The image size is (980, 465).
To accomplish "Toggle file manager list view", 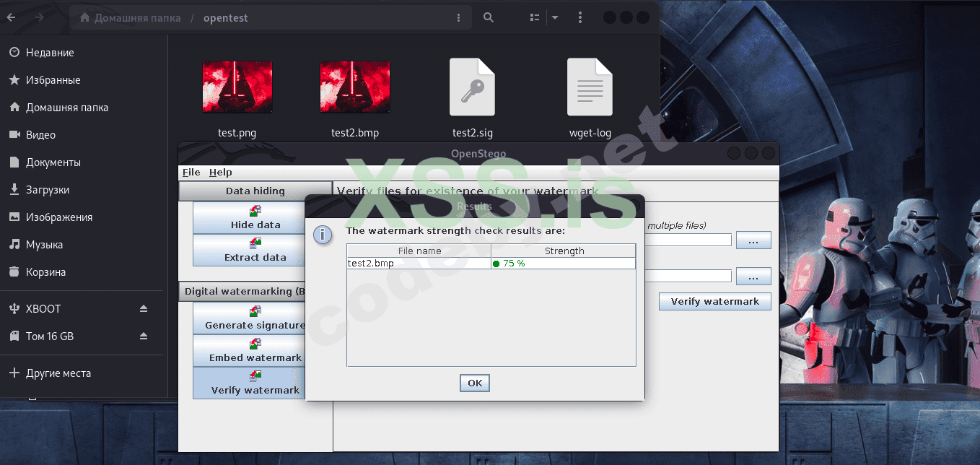I will (535, 17).
